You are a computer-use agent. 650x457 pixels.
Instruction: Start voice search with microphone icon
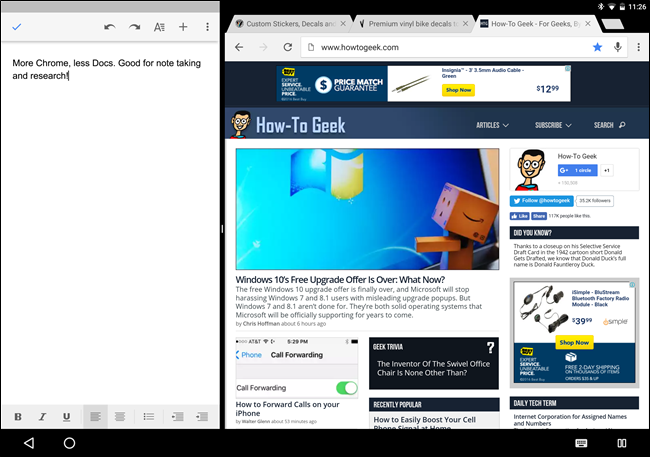pos(618,47)
